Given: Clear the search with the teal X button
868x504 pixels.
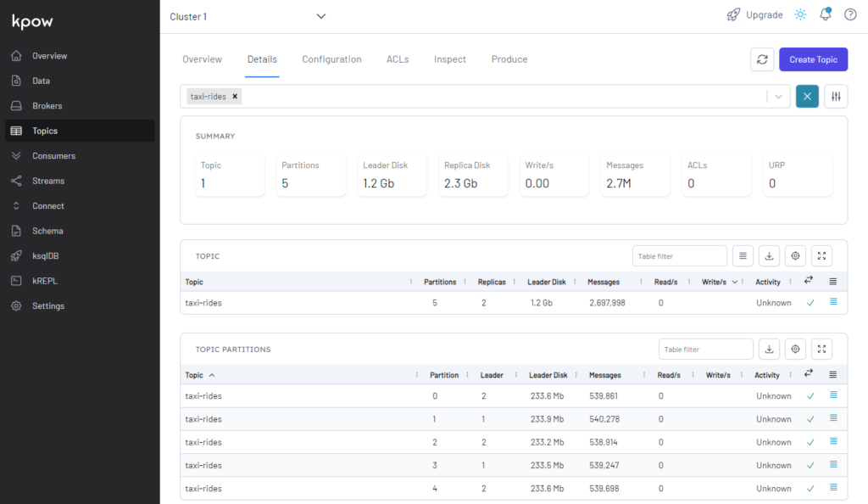Looking at the screenshot, I should pos(807,96).
